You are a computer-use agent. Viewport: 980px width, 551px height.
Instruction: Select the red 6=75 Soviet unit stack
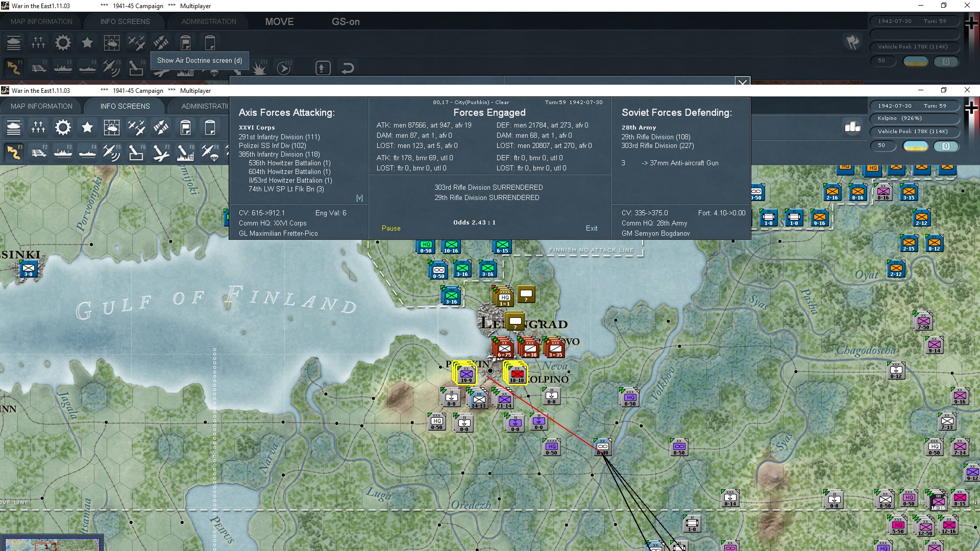[504, 347]
